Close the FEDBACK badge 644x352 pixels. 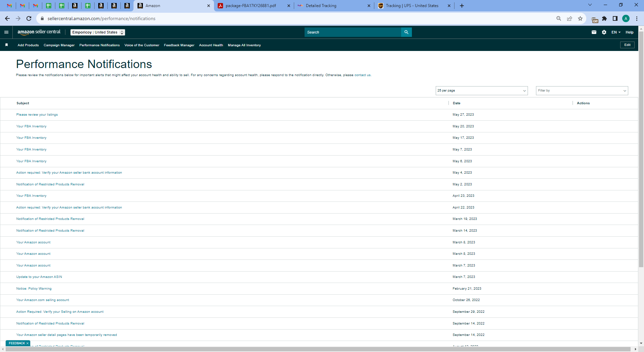28,343
